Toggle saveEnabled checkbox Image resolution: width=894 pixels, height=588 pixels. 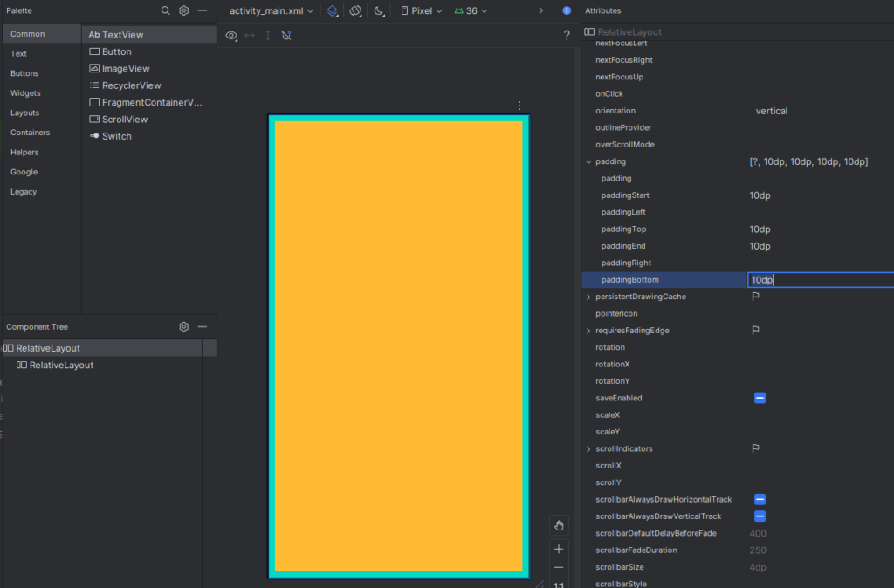click(760, 398)
